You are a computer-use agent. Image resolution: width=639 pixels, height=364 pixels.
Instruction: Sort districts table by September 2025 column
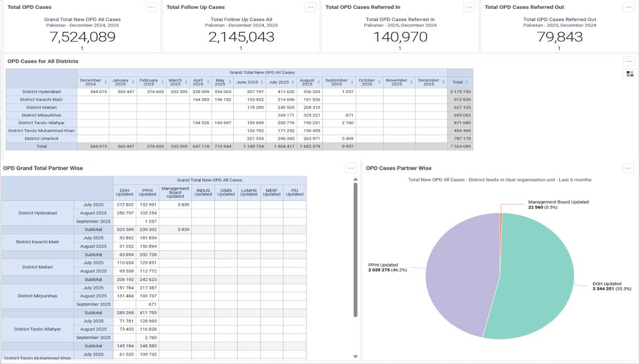tap(352, 82)
